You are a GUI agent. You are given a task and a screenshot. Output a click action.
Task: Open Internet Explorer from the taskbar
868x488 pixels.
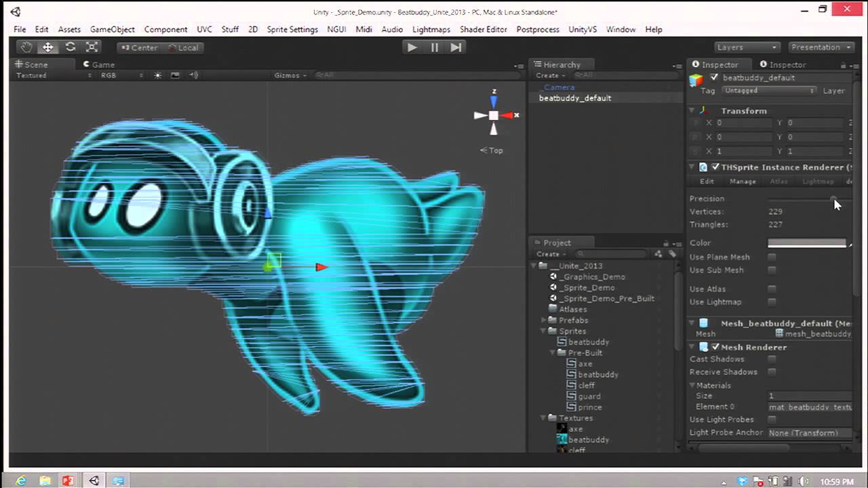21,481
